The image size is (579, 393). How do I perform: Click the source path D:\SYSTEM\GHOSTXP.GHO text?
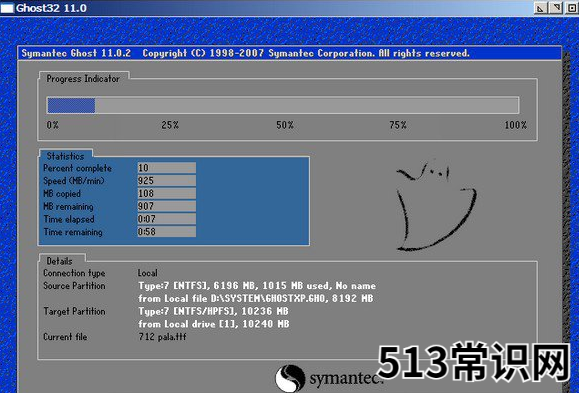(x=269, y=298)
